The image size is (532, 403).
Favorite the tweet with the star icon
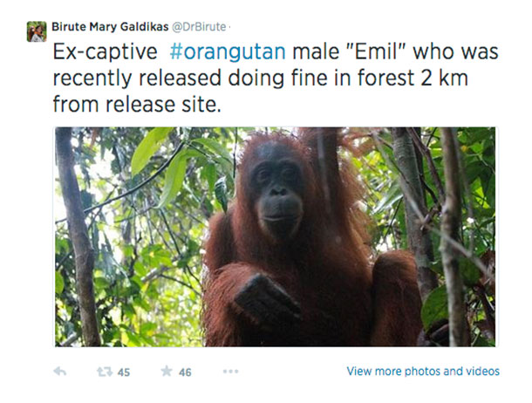[x=167, y=371]
